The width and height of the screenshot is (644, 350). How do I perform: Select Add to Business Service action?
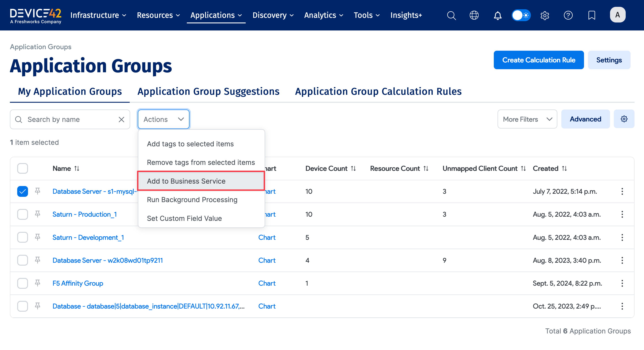pos(186,181)
